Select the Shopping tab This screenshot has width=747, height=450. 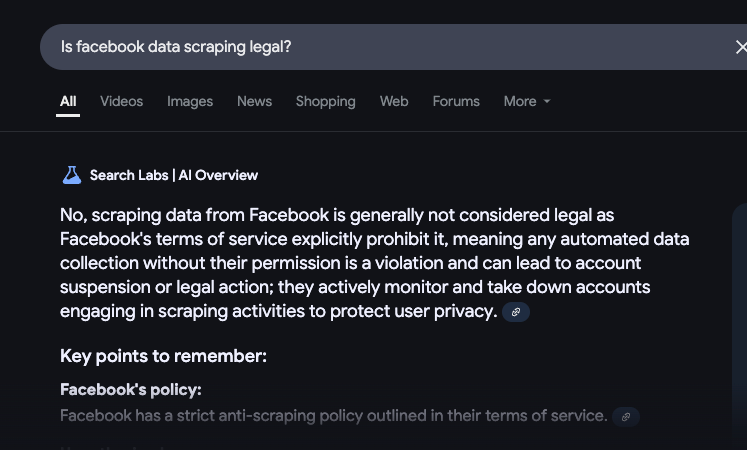[x=325, y=101]
